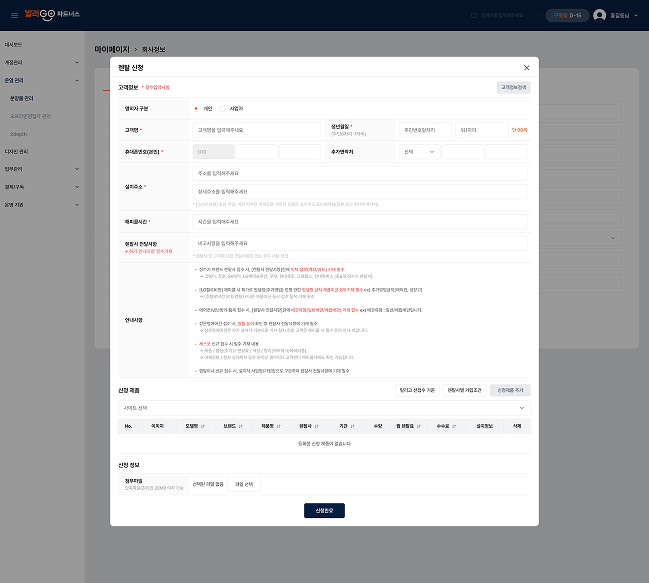Click the 수량 column header
This screenshot has width=649, height=583.
378,426
